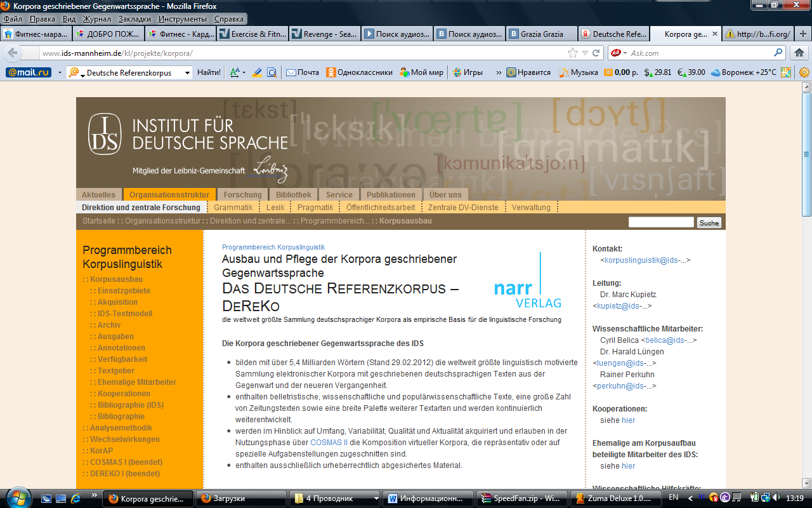Image resolution: width=812 pixels, height=508 pixels.
Task: Click the dollar exchange rate 29.81
Action: [x=658, y=72]
